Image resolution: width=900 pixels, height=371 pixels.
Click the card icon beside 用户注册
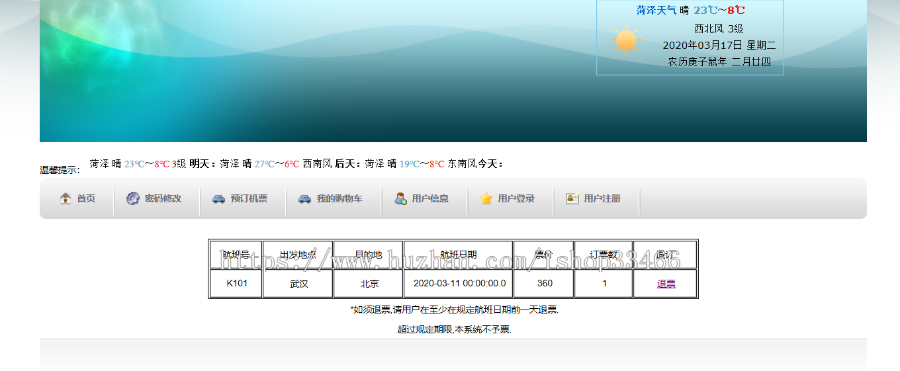(x=572, y=198)
